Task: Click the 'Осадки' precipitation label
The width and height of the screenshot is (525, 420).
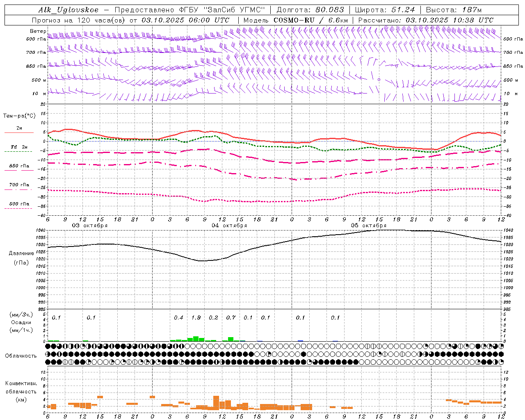Action: [x=21, y=322]
